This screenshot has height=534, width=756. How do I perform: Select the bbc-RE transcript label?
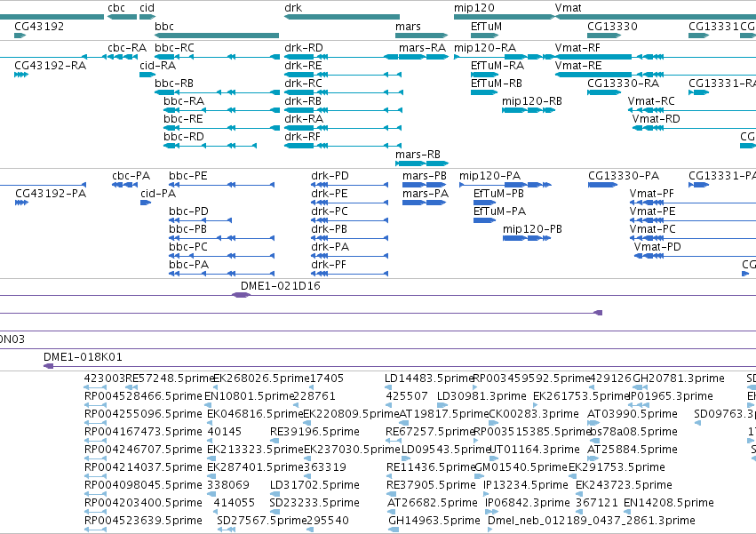pos(183,119)
